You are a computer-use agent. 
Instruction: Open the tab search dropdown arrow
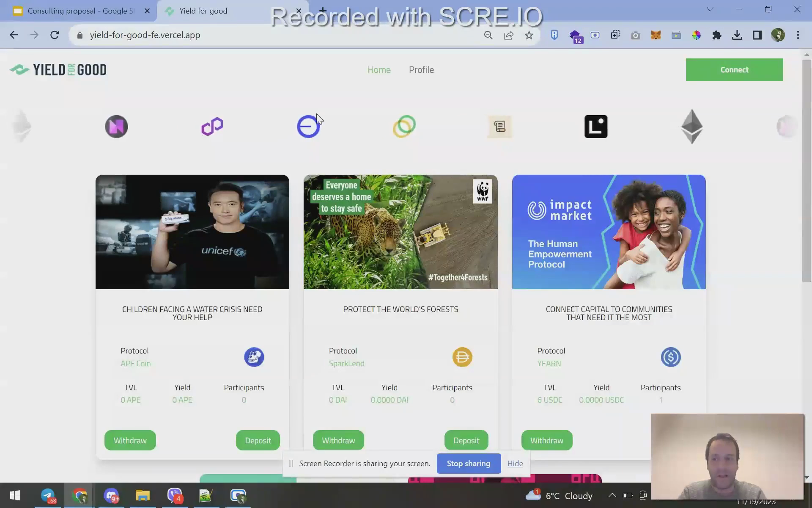click(x=710, y=9)
